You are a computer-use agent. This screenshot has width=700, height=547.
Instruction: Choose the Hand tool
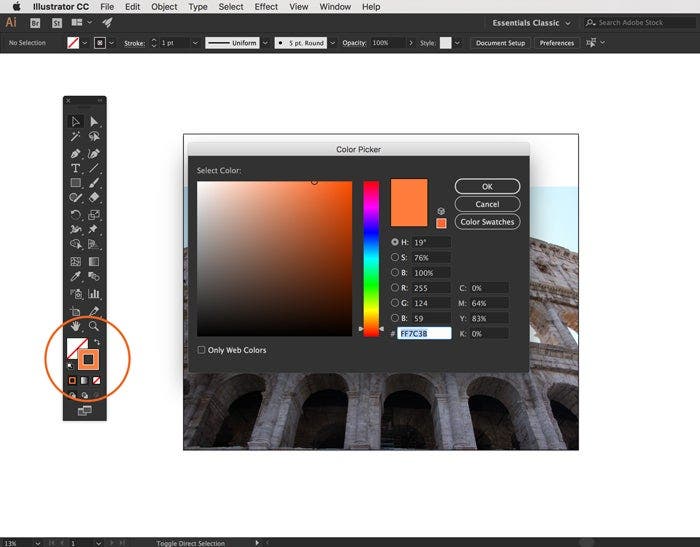(x=75, y=326)
